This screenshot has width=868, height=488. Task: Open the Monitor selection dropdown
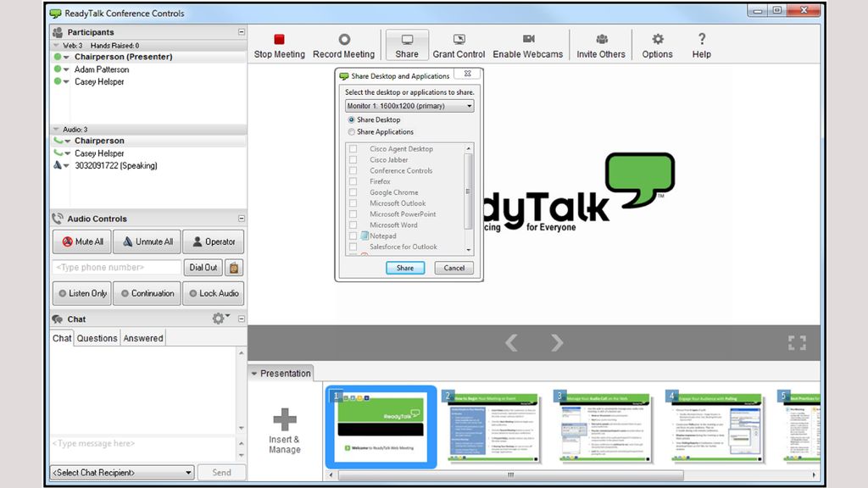coord(409,106)
